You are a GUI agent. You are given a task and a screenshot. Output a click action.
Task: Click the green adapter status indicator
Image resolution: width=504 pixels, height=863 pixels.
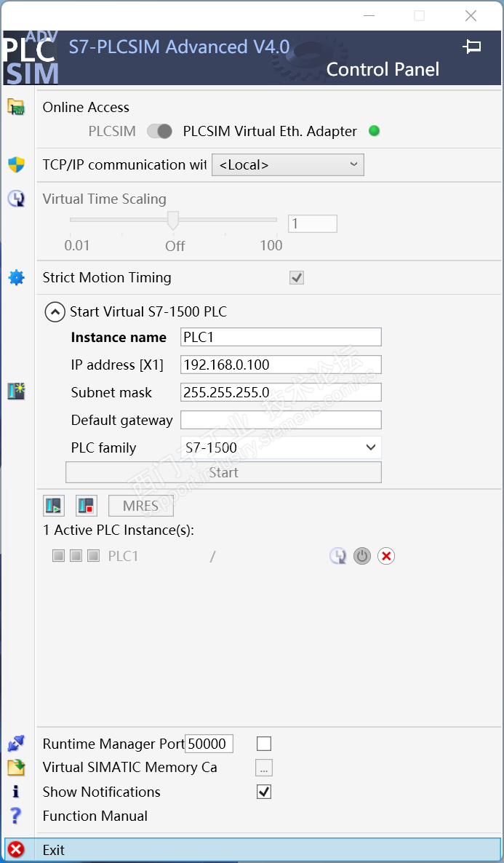(374, 131)
